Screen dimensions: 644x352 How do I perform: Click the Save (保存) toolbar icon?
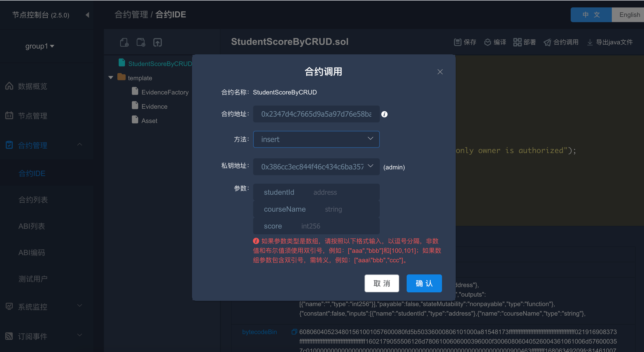(x=457, y=42)
